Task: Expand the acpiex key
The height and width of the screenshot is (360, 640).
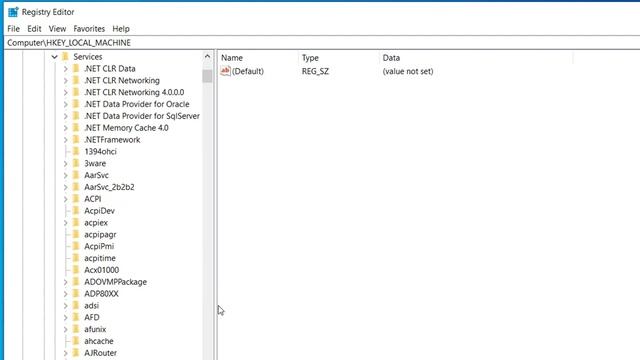Action: [x=66, y=223]
